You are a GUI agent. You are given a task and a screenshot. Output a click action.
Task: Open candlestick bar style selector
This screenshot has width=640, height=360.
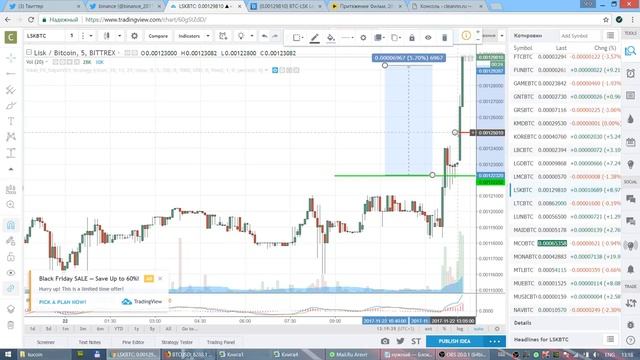pos(107,36)
